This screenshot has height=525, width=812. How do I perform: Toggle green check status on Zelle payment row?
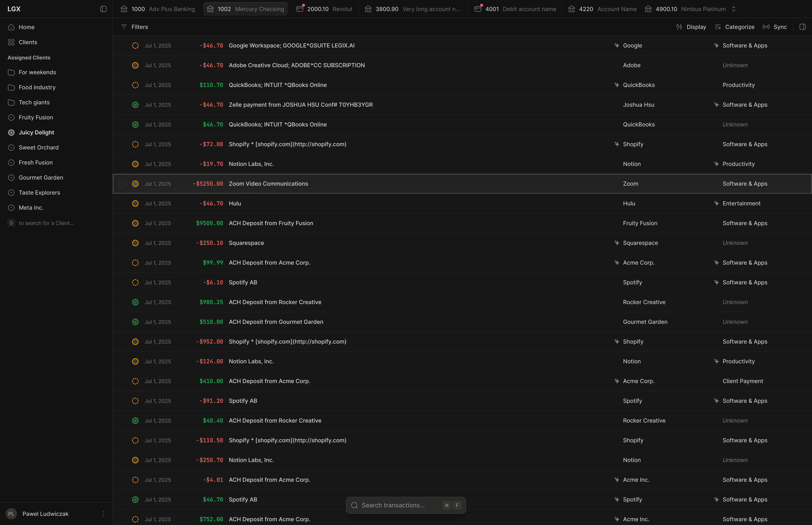(x=135, y=105)
